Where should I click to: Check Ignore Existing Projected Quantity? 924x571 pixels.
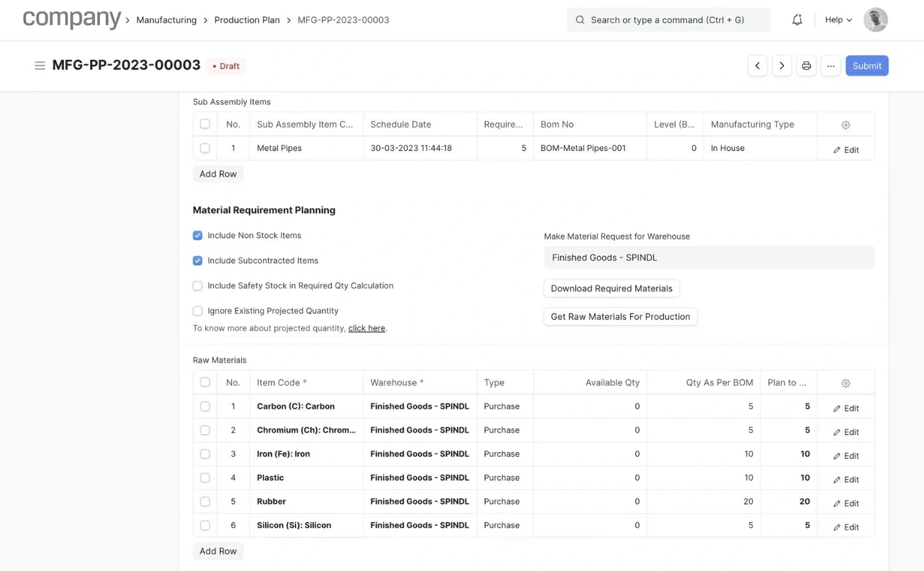tap(198, 311)
